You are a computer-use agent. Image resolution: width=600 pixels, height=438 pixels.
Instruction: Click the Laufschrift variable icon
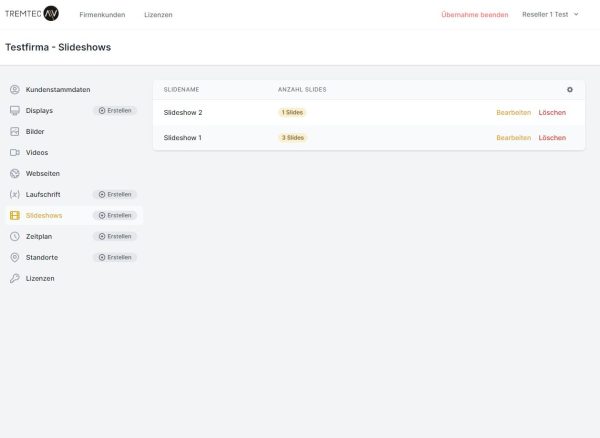click(14, 194)
